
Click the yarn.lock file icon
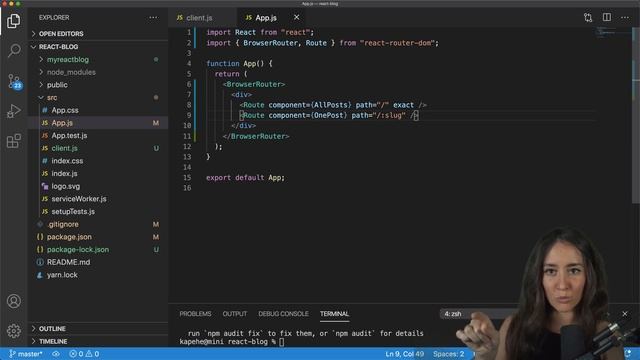coord(40,275)
